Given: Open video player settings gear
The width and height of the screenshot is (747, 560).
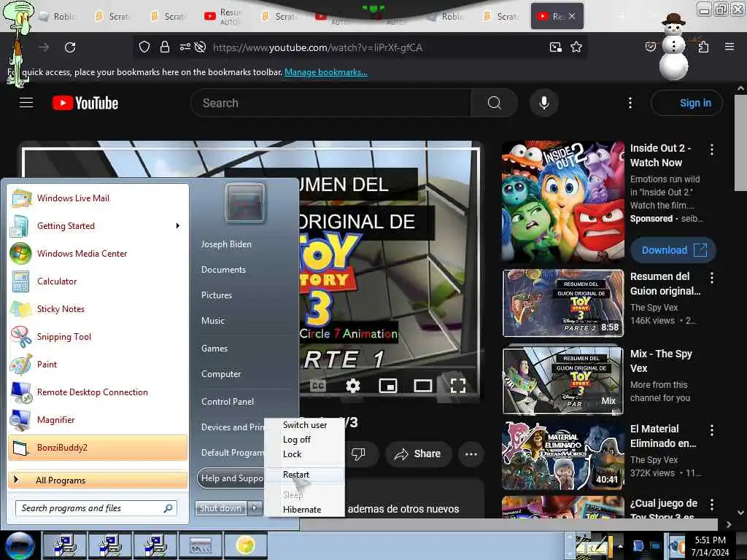Looking at the screenshot, I should pos(352,385).
